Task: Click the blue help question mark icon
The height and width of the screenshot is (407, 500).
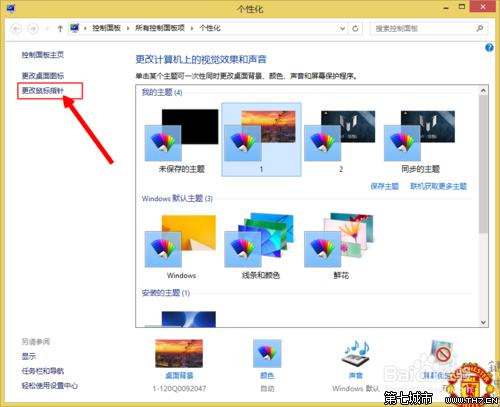Action: tap(489, 48)
